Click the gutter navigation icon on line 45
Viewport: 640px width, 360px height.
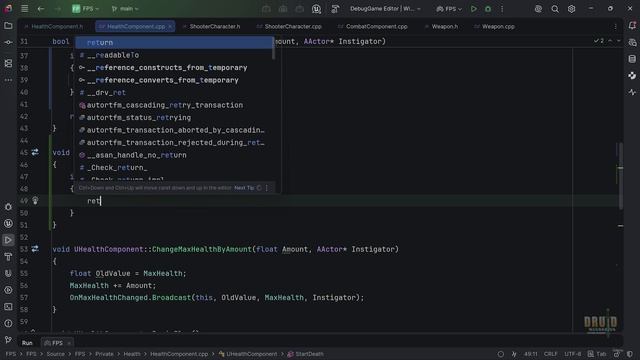(x=35, y=152)
